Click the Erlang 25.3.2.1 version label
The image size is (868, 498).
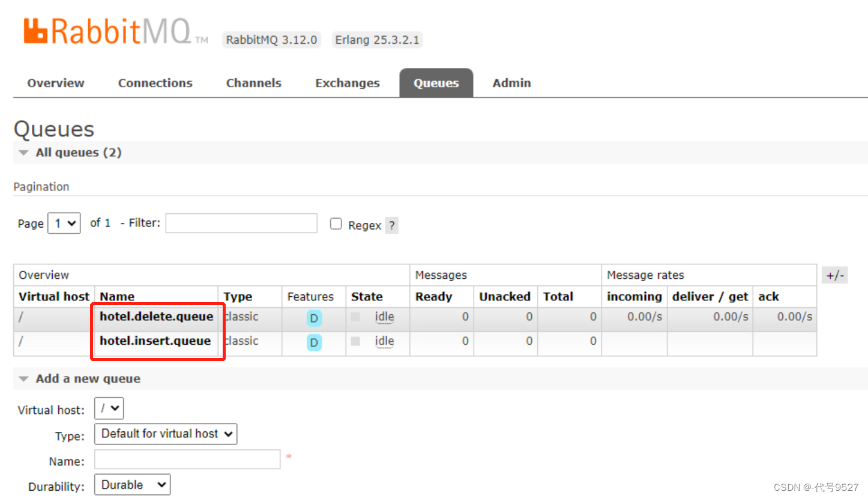coord(377,40)
